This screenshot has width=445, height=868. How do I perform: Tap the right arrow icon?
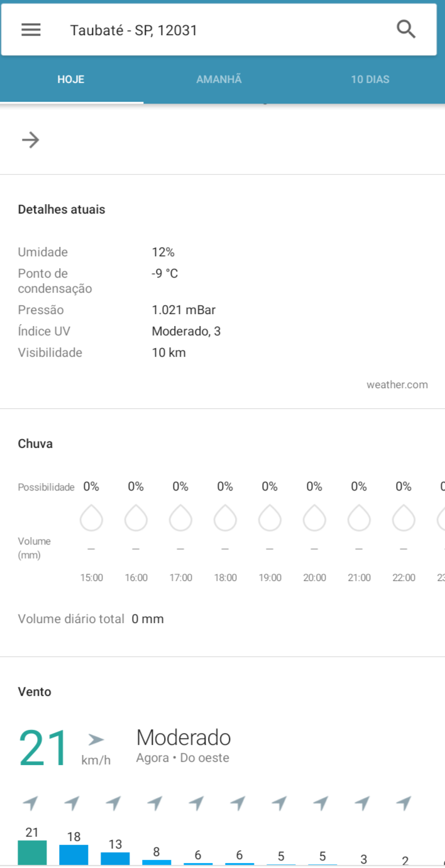click(x=30, y=139)
